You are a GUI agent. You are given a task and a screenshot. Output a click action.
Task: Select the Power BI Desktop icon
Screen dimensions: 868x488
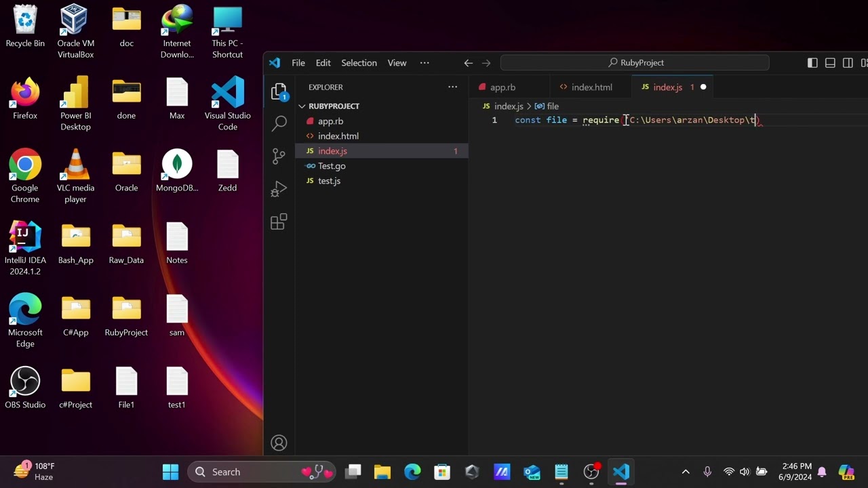pyautogui.click(x=75, y=104)
